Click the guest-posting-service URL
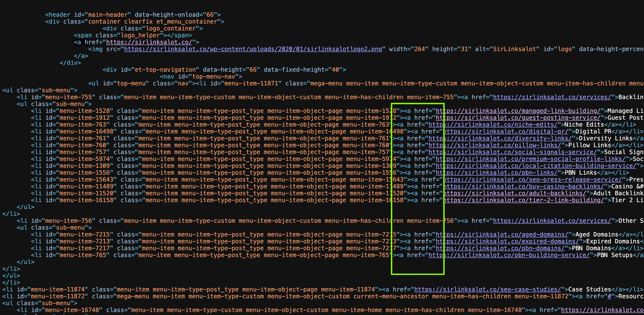This screenshot has height=315, width=644. 517,117
